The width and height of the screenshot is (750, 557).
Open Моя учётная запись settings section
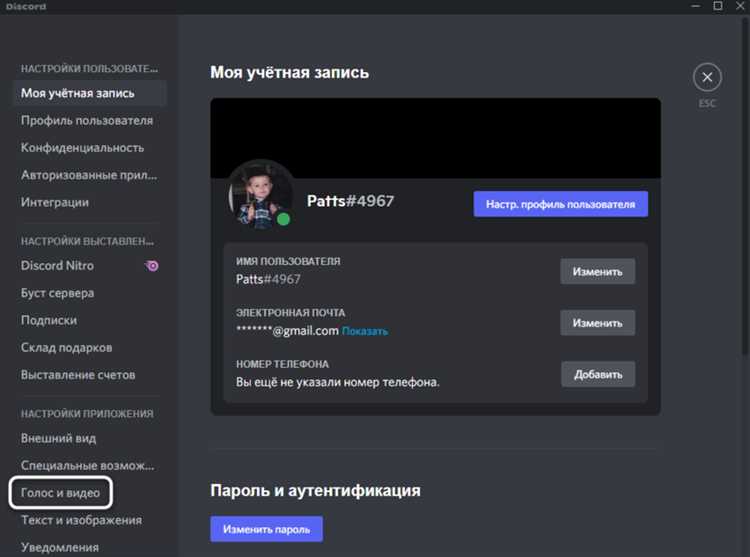90,93
